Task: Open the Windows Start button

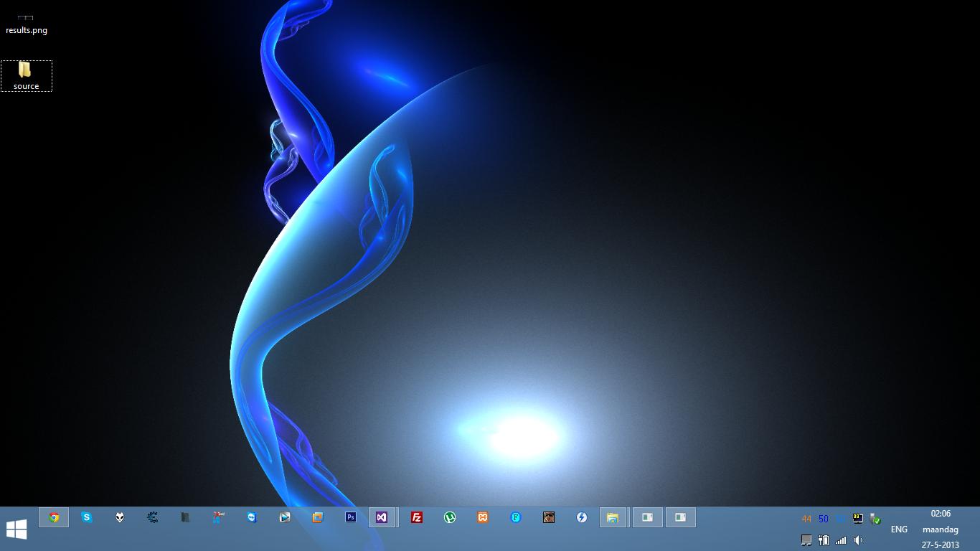Action: [17, 529]
